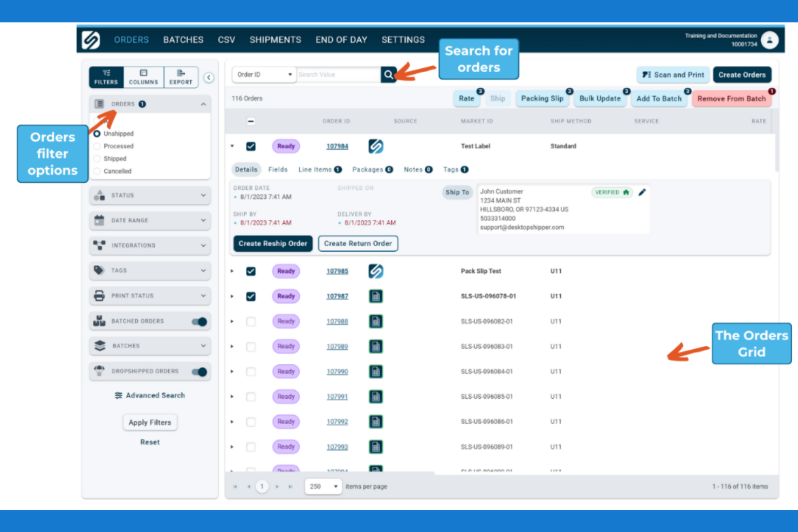Disable the Batched Orders toggle
Image resolution: width=798 pixels, height=532 pixels.
(x=199, y=321)
